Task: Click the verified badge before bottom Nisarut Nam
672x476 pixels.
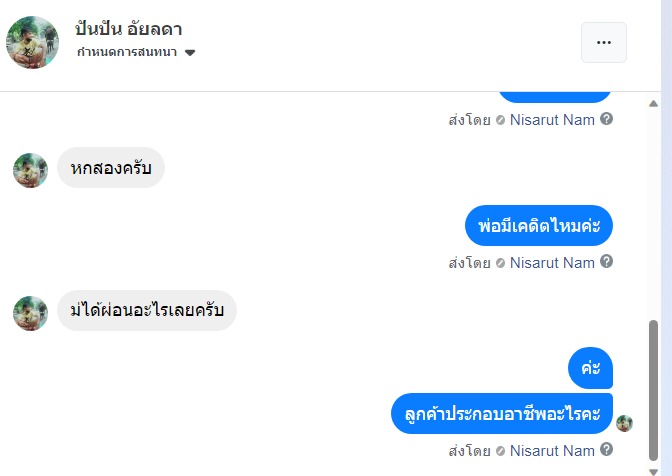Action: point(500,451)
